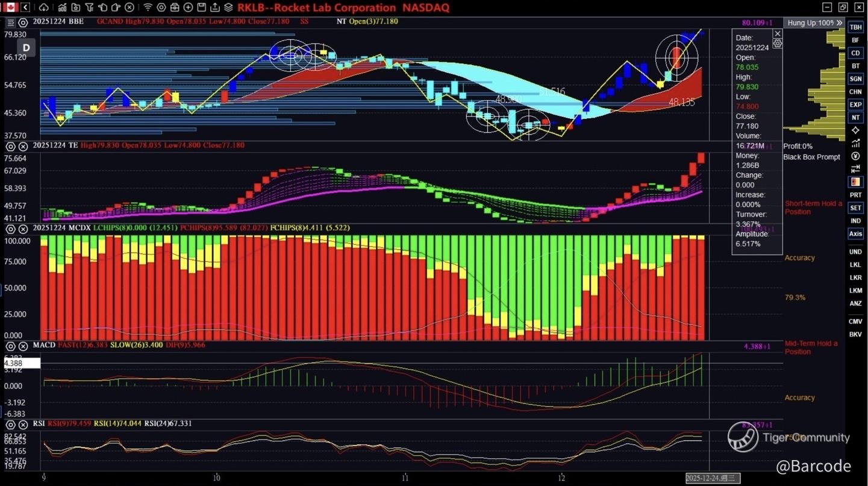Click the swap arrows icon in sidebar
868x486 pixels.
[x=855, y=169]
